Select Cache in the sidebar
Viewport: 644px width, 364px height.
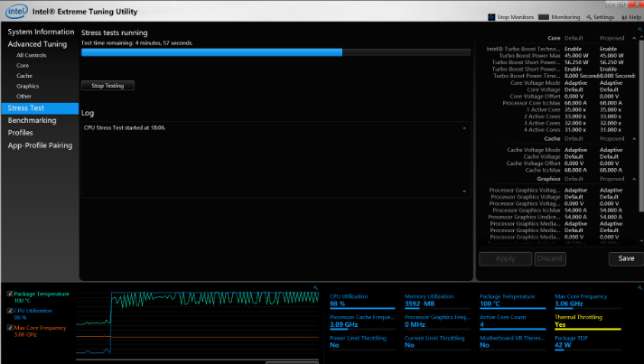(x=24, y=76)
